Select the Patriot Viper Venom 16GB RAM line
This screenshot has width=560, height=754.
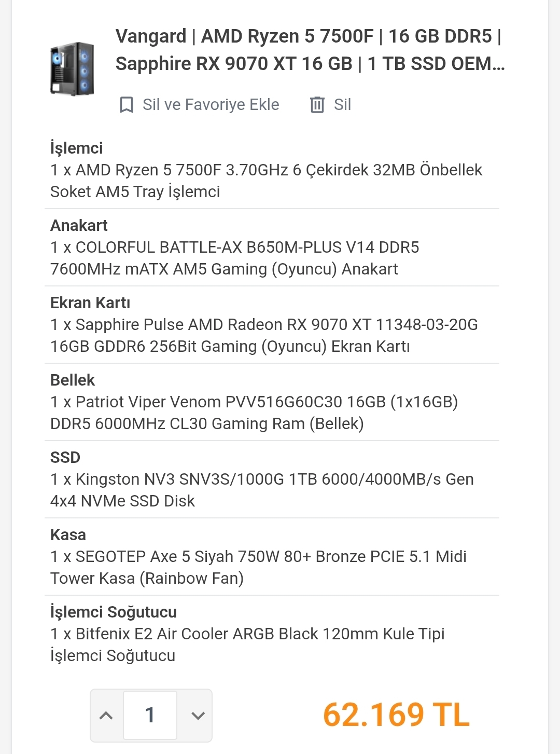tap(254, 413)
